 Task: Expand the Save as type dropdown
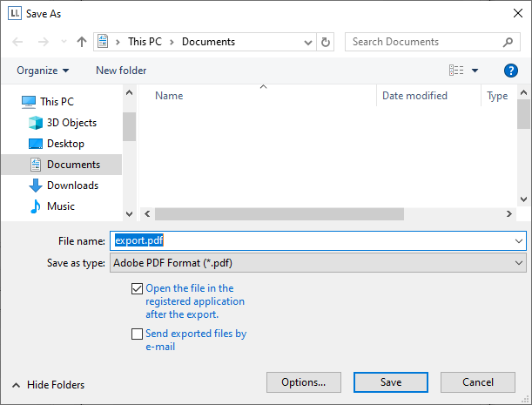(519, 262)
